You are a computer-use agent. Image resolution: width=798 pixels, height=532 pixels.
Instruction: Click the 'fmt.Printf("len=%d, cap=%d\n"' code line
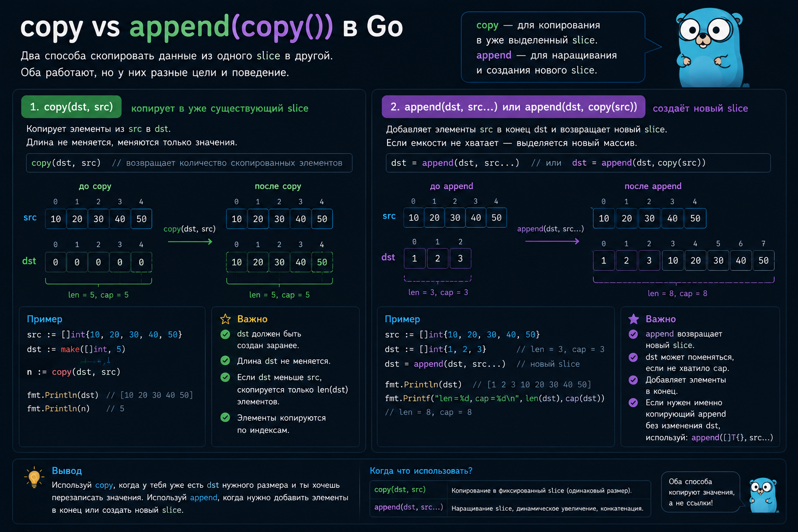pos(495,398)
